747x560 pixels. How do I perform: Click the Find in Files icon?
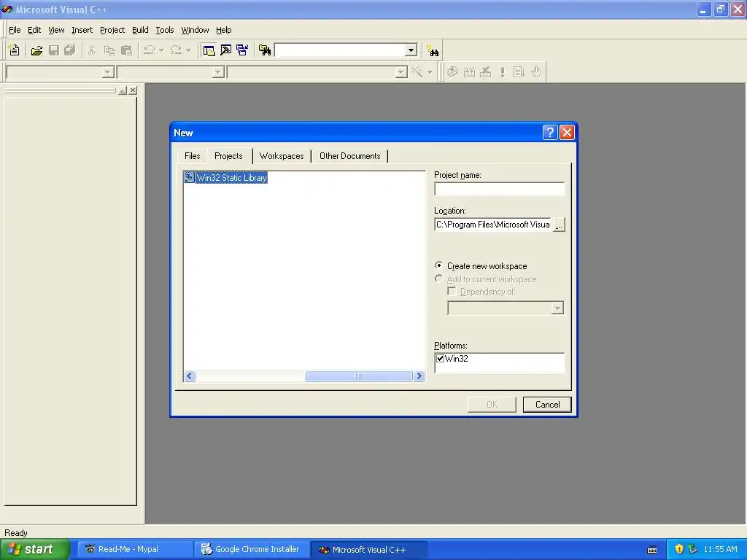[265, 50]
